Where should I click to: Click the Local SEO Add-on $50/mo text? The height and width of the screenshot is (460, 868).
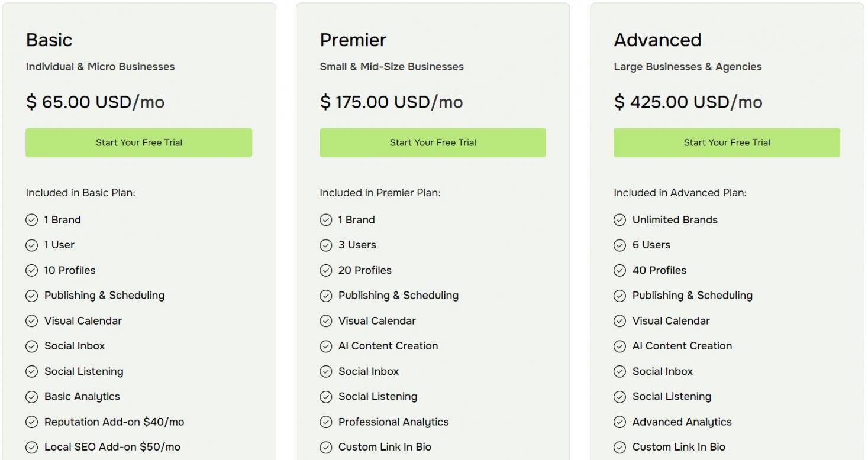[112, 447]
